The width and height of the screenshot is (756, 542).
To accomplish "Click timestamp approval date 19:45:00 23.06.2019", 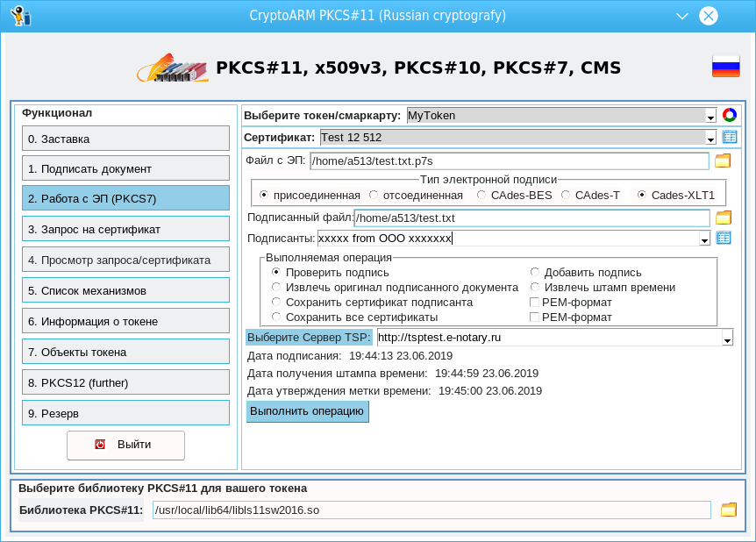I will [x=490, y=390].
